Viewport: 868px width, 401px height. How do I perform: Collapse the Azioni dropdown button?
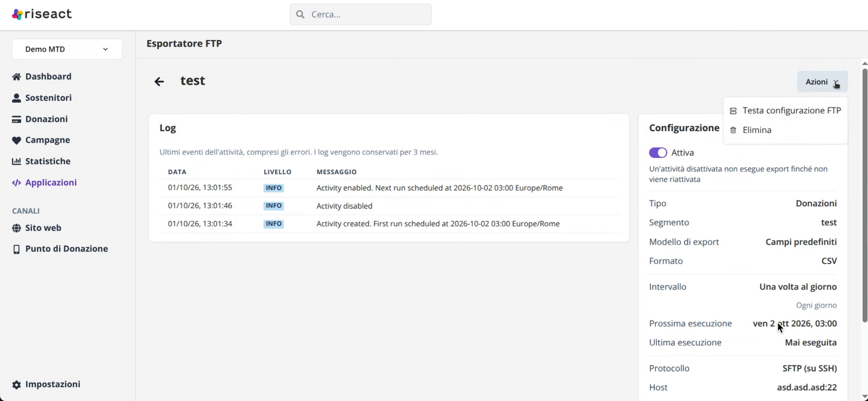coord(822,82)
